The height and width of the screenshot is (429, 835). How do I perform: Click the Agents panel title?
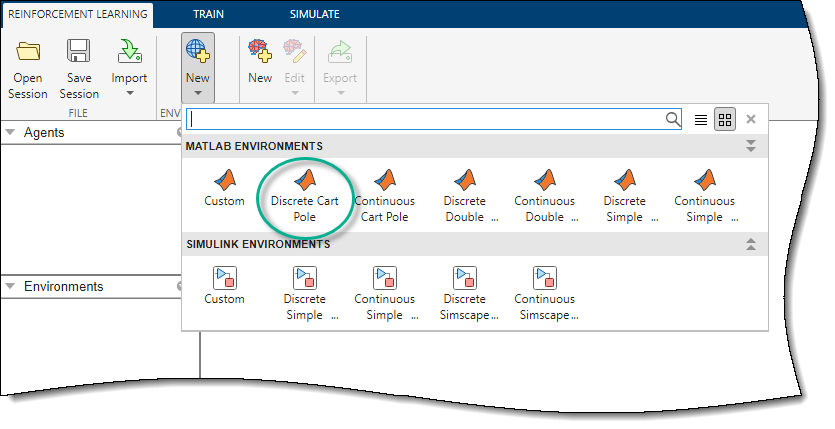pyautogui.click(x=44, y=133)
